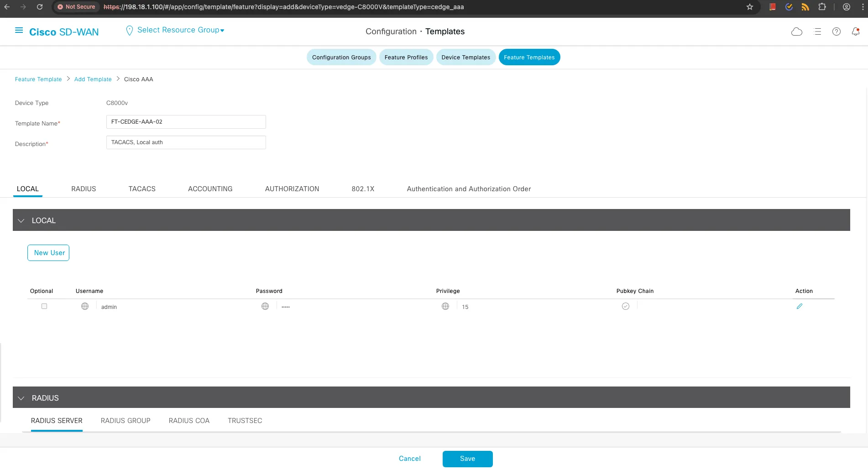This screenshot has width=868, height=470.
Task: Open the task list icon near notifications
Action: tap(817, 31)
